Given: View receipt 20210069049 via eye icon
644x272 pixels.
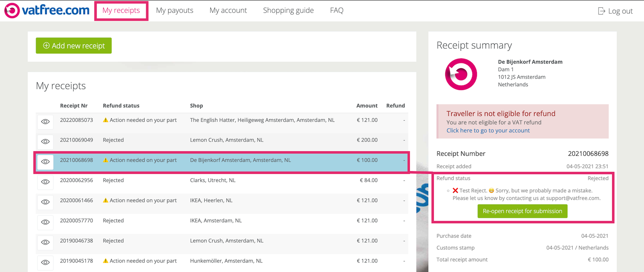Looking at the screenshot, I should [46, 142].
